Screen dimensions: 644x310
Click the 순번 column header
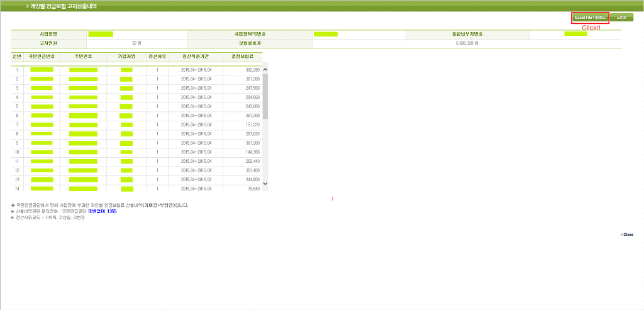tap(17, 57)
